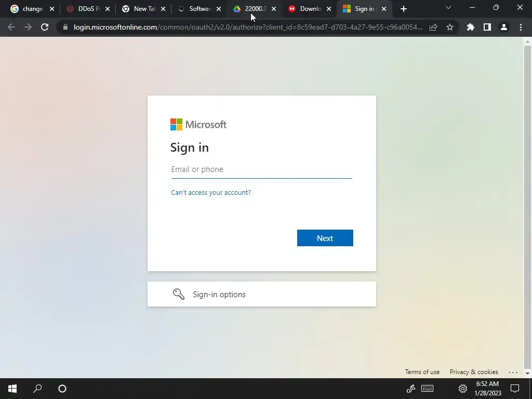Close the 22000 Drive tab
Viewport: 532px width, 399px height.
274,9
